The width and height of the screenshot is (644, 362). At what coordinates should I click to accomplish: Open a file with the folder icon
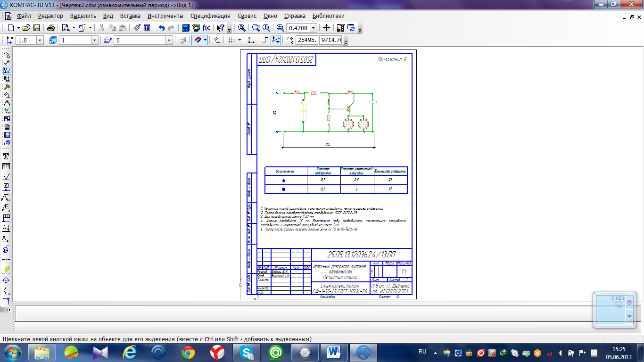pos(26,28)
